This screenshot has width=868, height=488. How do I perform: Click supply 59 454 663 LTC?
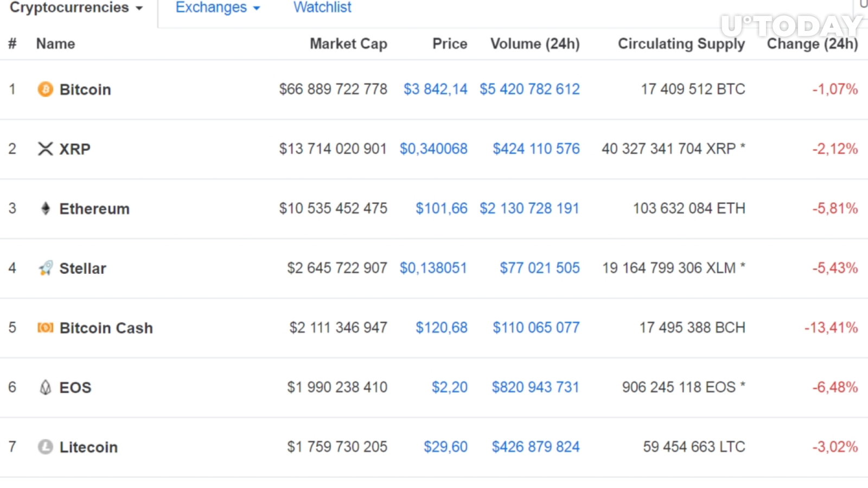694,447
